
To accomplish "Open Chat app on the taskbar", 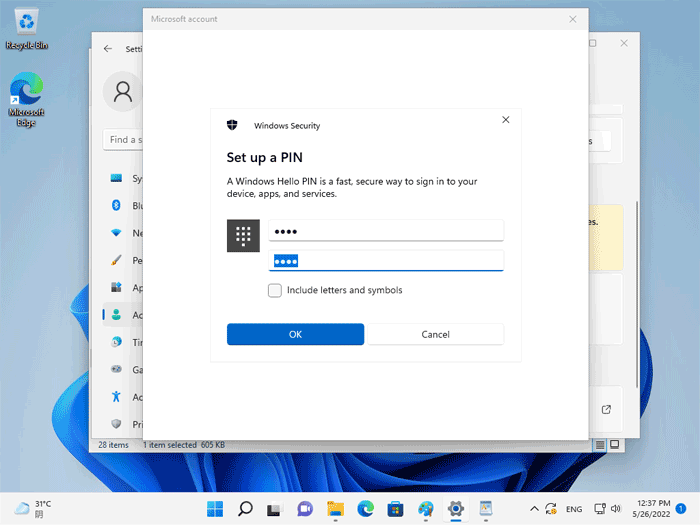I will pos(305,509).
